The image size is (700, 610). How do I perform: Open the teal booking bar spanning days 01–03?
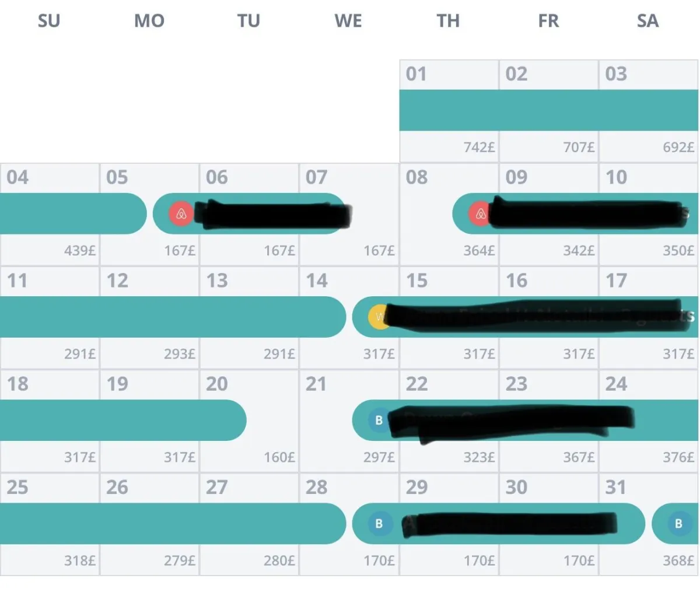[x=548, y=110]
